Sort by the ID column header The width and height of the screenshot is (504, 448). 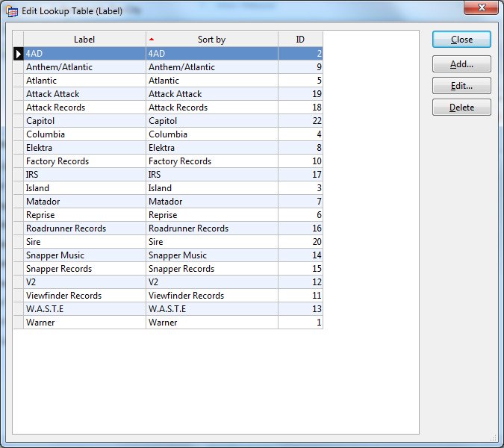(300, 40)
